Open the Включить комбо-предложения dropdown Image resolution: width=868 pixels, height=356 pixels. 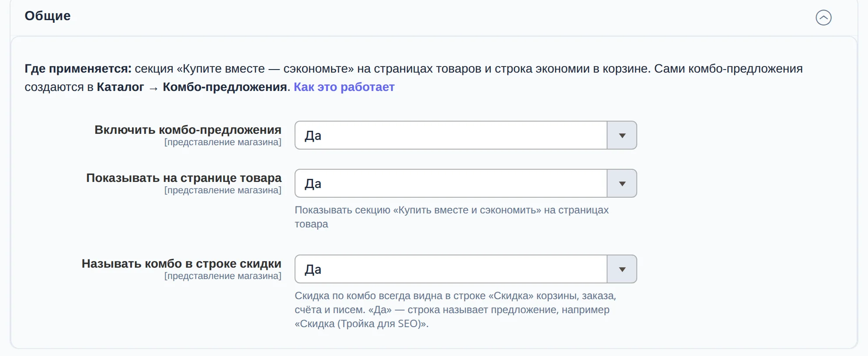[465, 135]
